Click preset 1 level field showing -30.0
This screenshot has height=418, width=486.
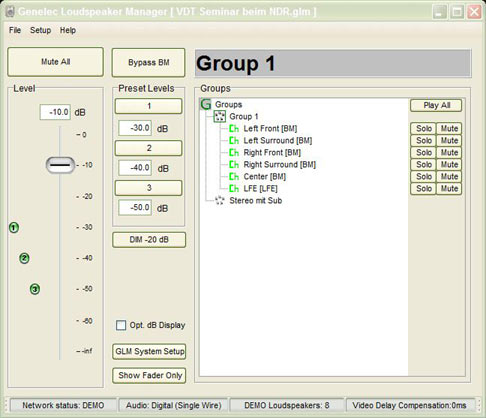[x=135, y=128]
